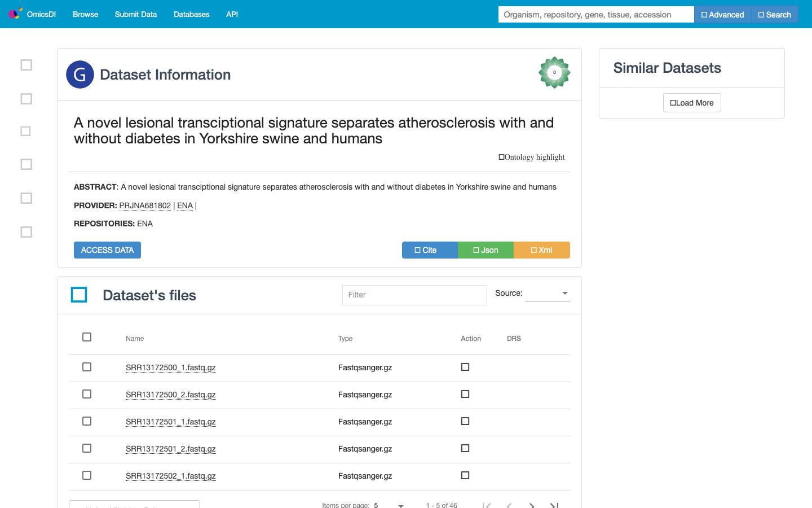This screenshot has height=508, width=812.
Task: Check the box for SRR13172501_2.fastq.gz
Action: coord(87,448)
